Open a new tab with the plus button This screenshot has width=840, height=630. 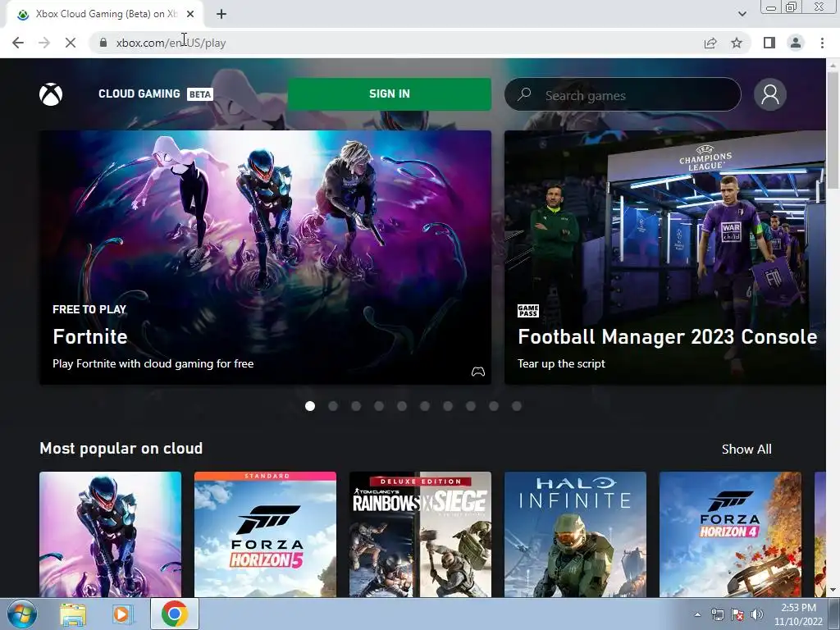pos(221,14)
